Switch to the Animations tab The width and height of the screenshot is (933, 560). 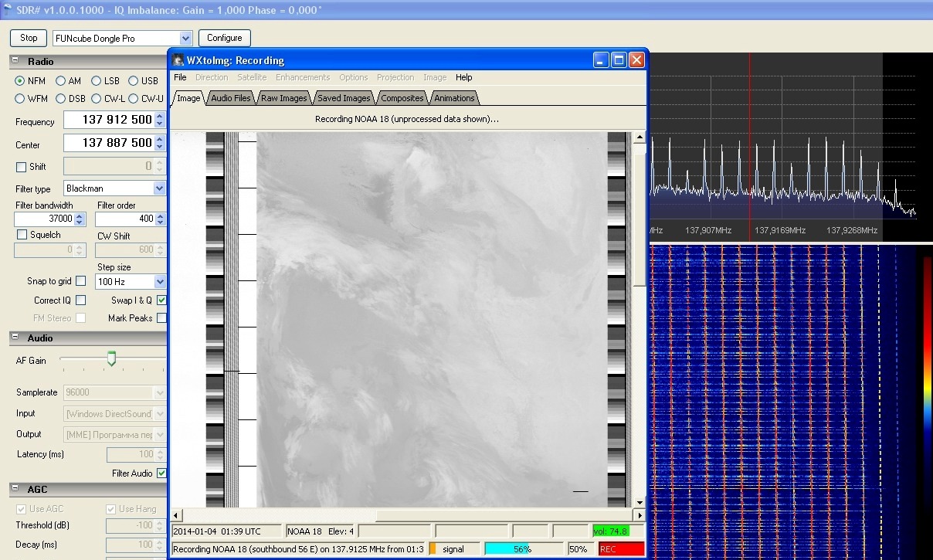pos(454,98)
